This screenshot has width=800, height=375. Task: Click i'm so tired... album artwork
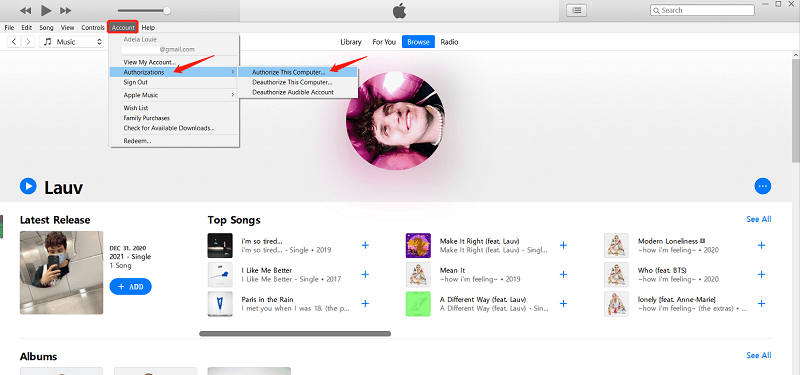[220, 245]
